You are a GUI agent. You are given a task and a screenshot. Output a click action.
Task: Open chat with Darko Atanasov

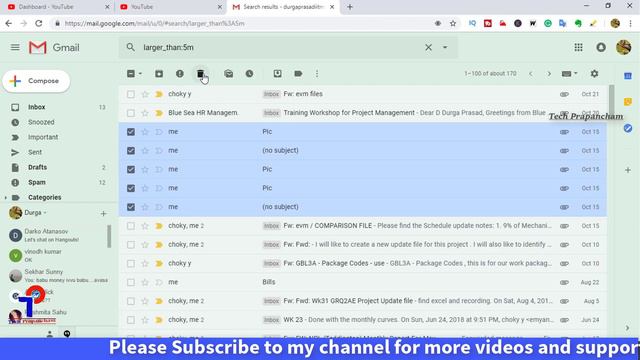[x=57, y=235]
